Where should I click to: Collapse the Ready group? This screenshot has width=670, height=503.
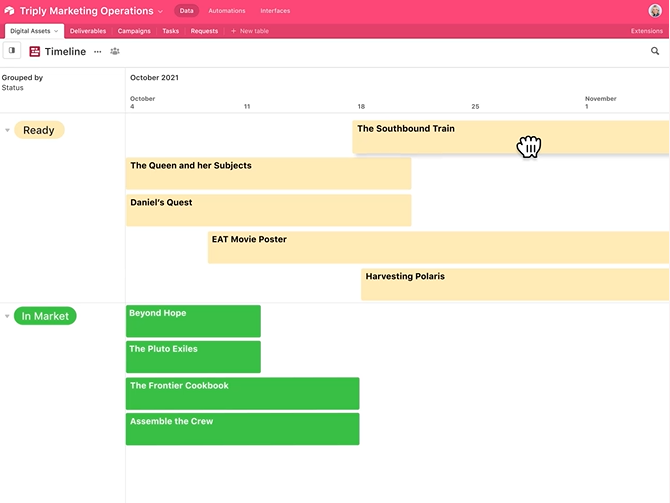(8, 130)
